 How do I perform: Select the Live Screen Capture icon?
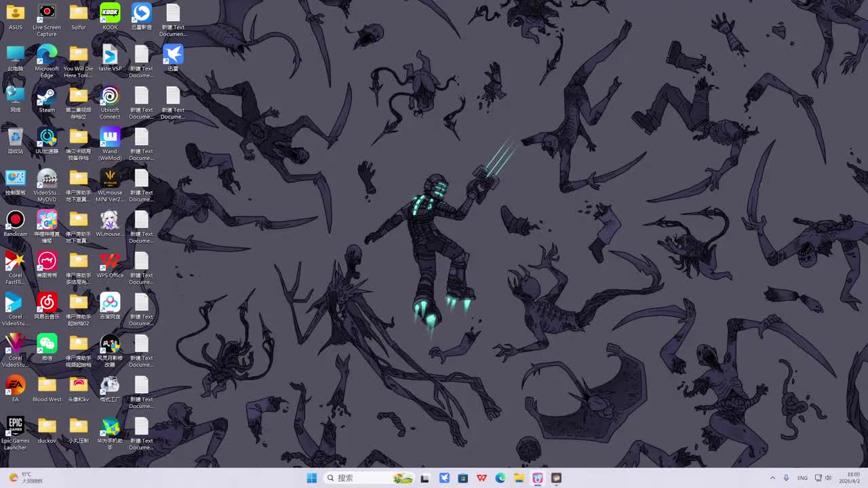click(47, 20)
